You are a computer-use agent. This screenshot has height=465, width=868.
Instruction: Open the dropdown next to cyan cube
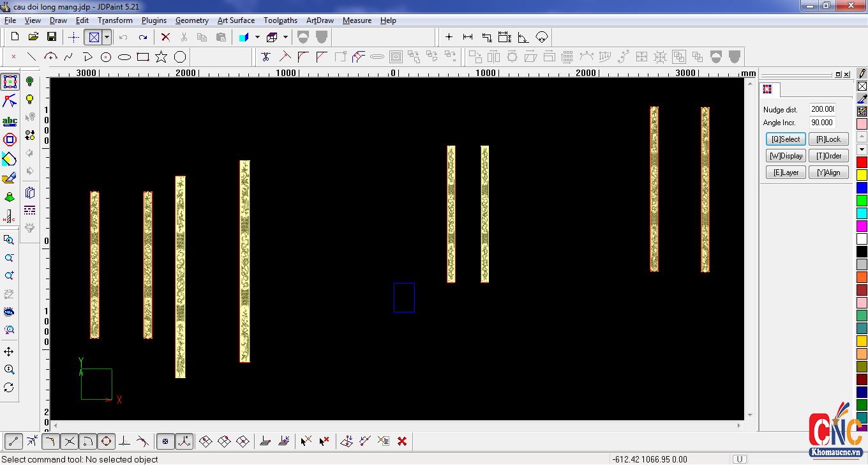[x=257, y=37]
